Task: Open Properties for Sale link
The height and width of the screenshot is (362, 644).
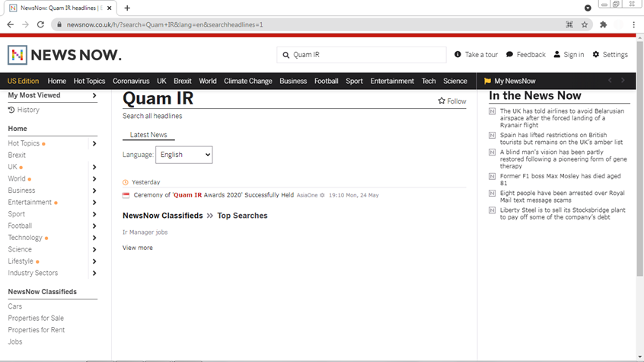Action: [36, 318]
